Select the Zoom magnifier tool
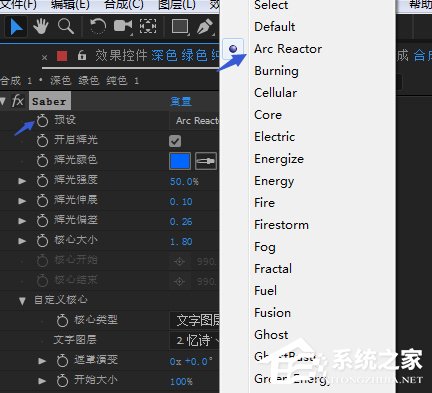The width and height of the screenshot is (432, 393). 65,26
